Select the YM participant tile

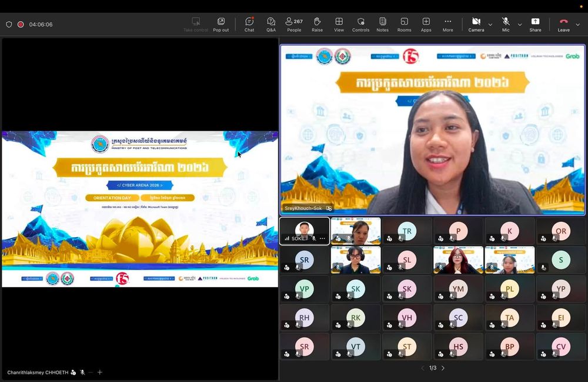tap(458, 289)
